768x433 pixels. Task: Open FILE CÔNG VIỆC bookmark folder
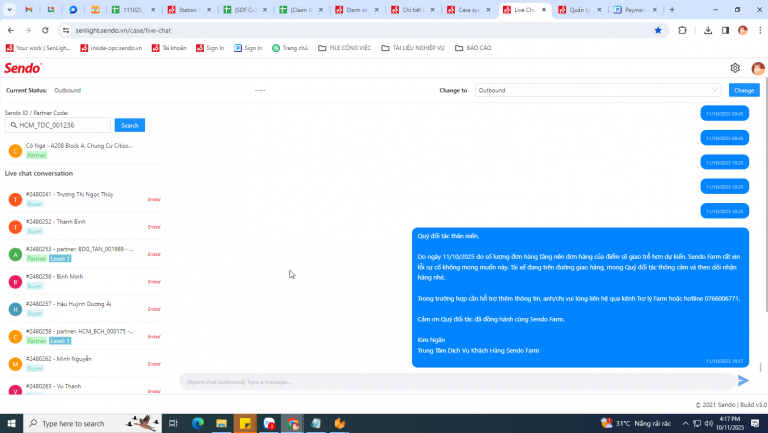click(x=344, y=48)
